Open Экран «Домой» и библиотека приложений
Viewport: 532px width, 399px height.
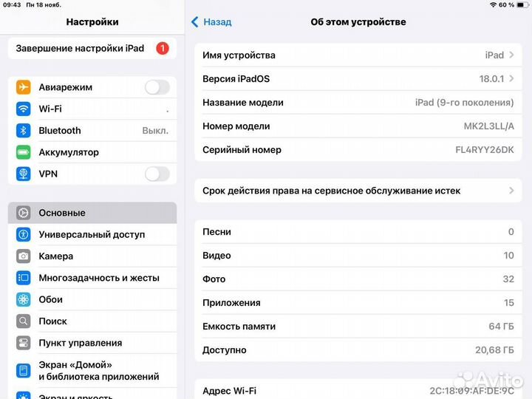pyautogui.click(x=92, y=370)
